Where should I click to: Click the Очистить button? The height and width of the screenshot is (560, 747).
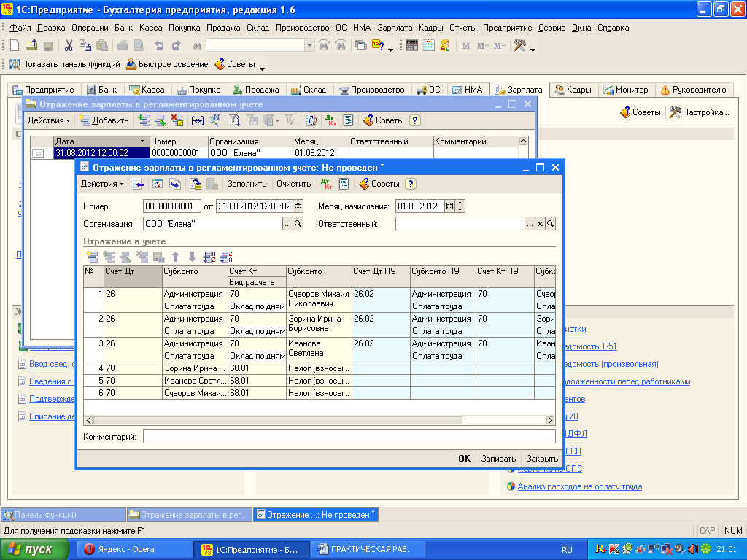coord(293,184)
